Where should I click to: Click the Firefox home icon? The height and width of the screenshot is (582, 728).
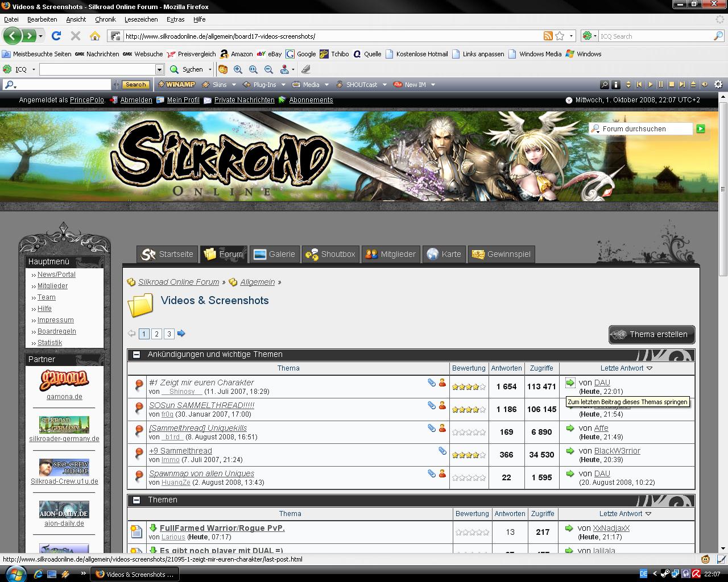coord(94,36)
